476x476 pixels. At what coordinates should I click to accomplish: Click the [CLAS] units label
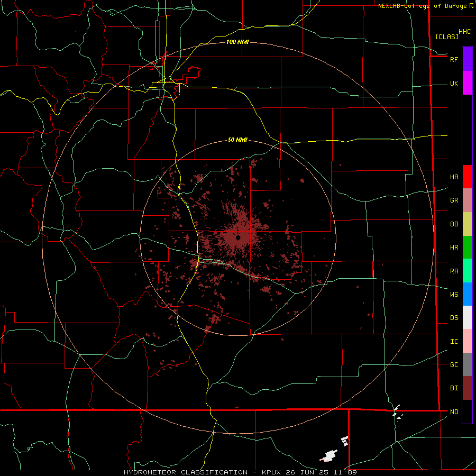(447, 37)
